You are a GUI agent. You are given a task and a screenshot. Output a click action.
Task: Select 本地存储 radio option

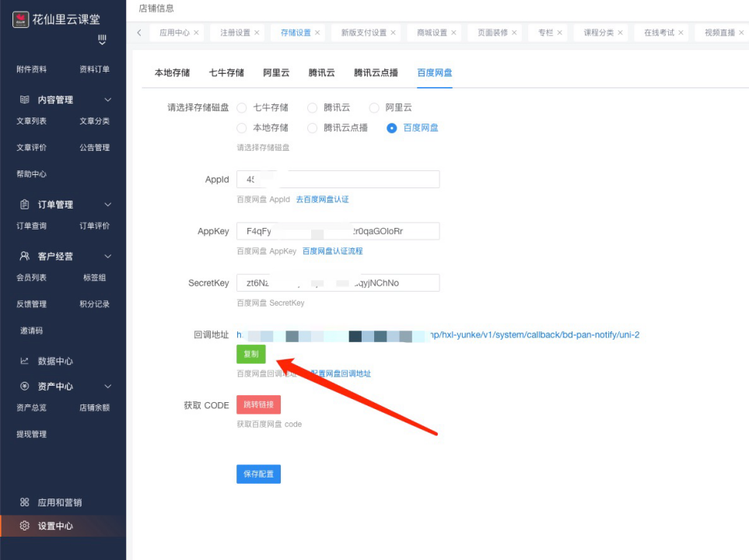click(242, 128)
